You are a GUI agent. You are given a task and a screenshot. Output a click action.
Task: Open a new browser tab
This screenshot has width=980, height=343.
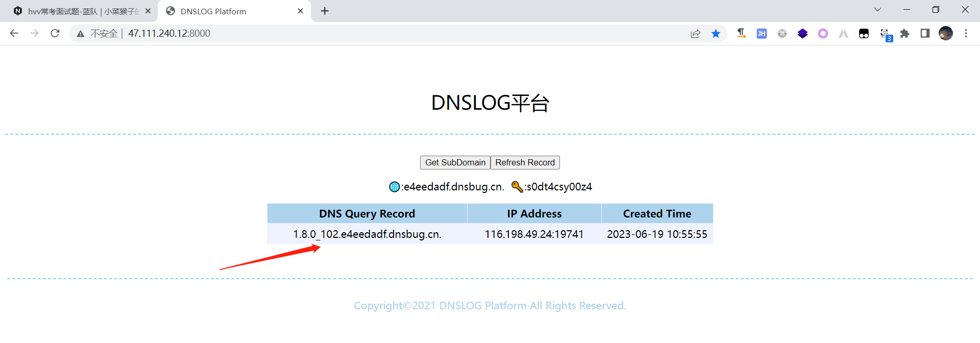(x=325, y=11)
